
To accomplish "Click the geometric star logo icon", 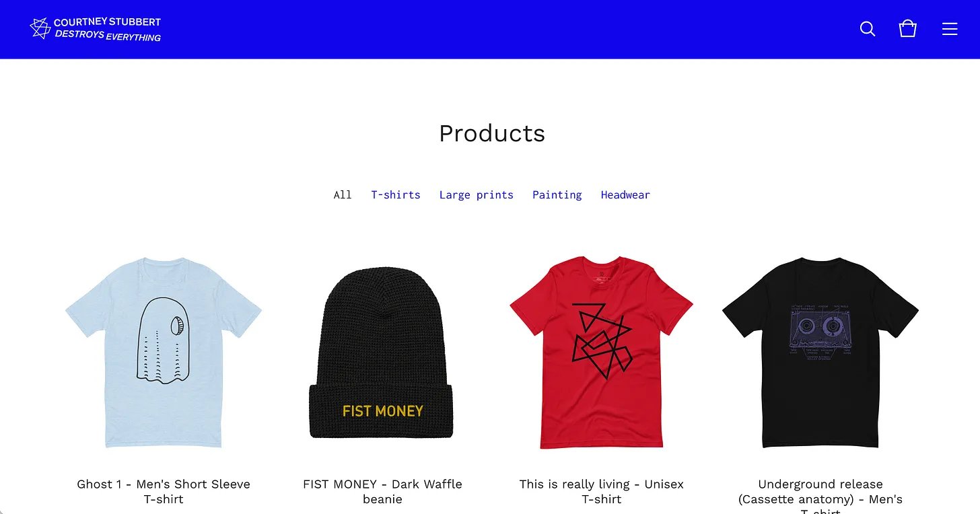I will 40,28.
